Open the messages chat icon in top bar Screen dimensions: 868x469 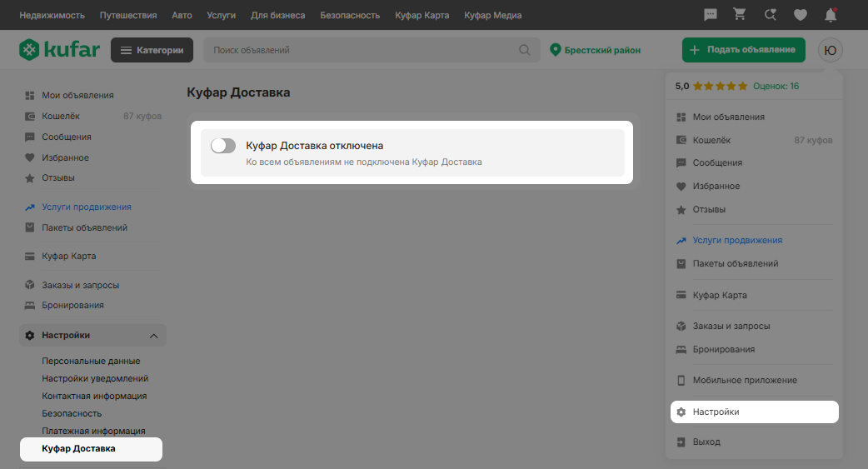pos(711,15)
